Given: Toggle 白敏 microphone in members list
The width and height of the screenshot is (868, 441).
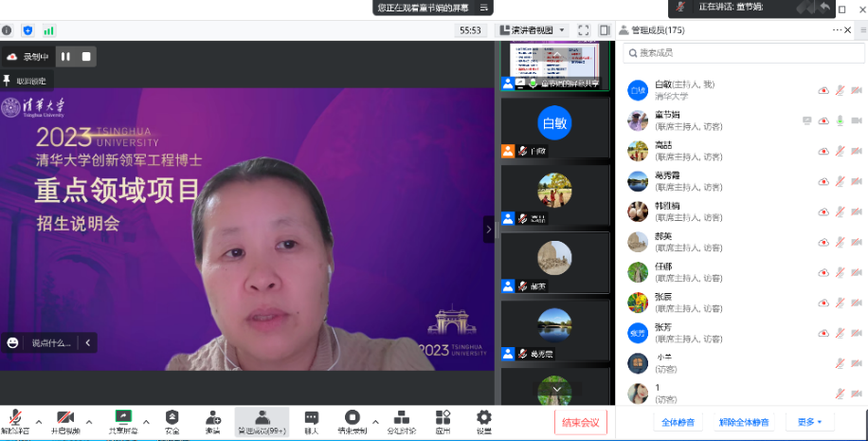Looking at the screenshot, I should (x=840, y=90).
